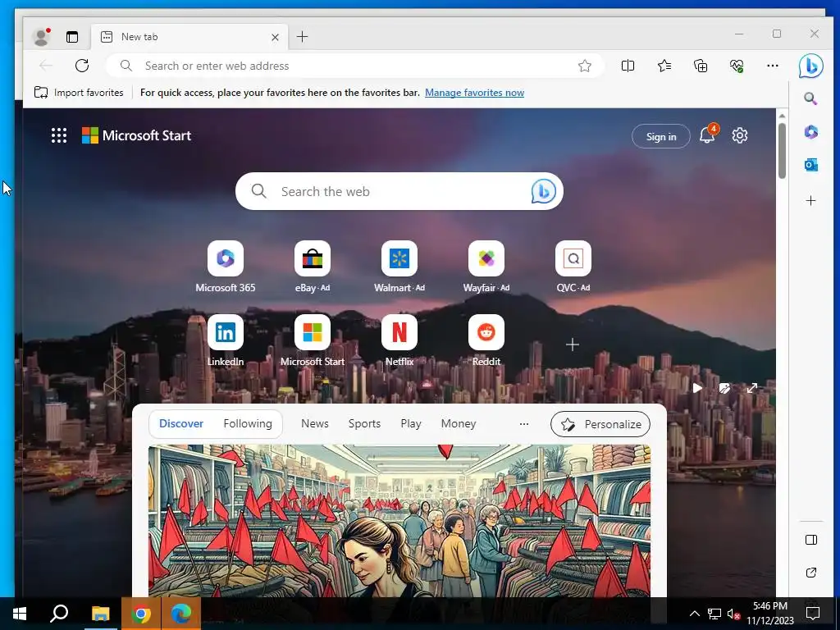840x630 pixels.
Task: Open the tab actions menu icon
Action: pos(72,37)
